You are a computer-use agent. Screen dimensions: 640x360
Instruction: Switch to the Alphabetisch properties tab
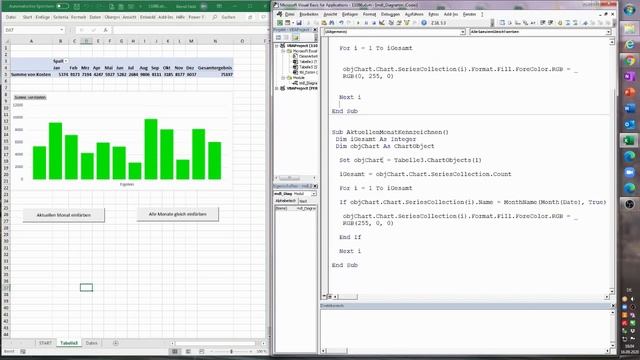click(x=286, y=201)
